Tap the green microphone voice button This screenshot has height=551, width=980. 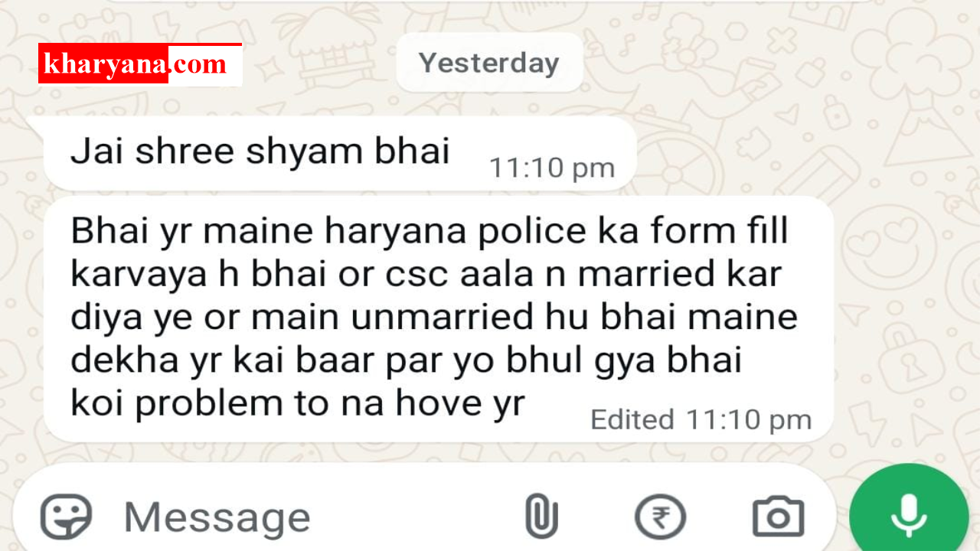coord(909,514)
